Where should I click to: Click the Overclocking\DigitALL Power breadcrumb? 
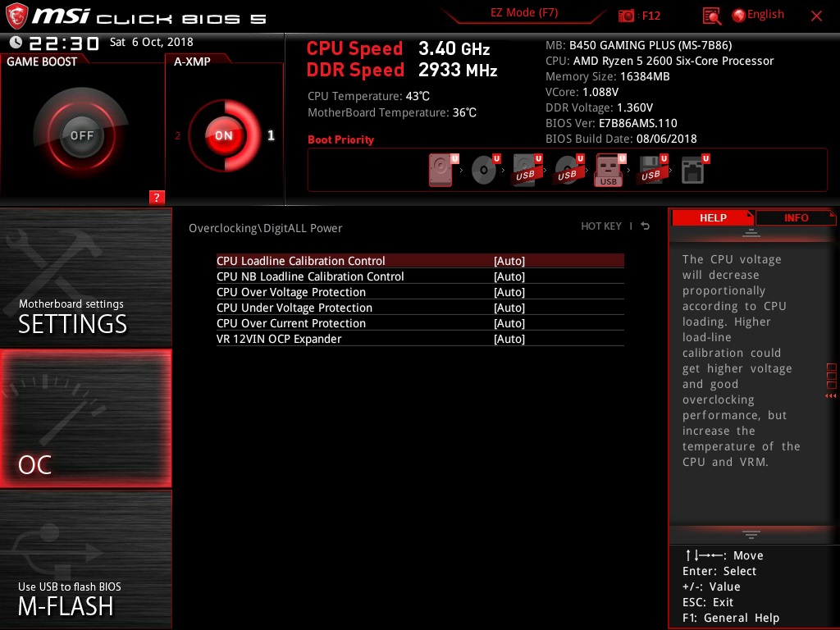[265, 228]
